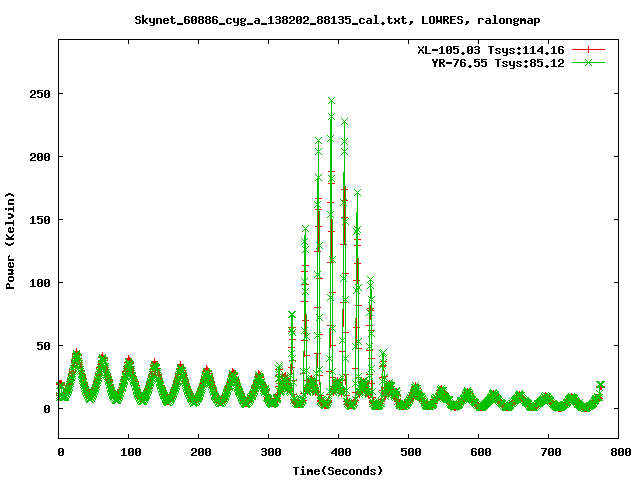Select the XL-105.03 Tsys:114.16 legend label
Image resolution: width=640 pixels, height=480 pixels.
point(491,50)
